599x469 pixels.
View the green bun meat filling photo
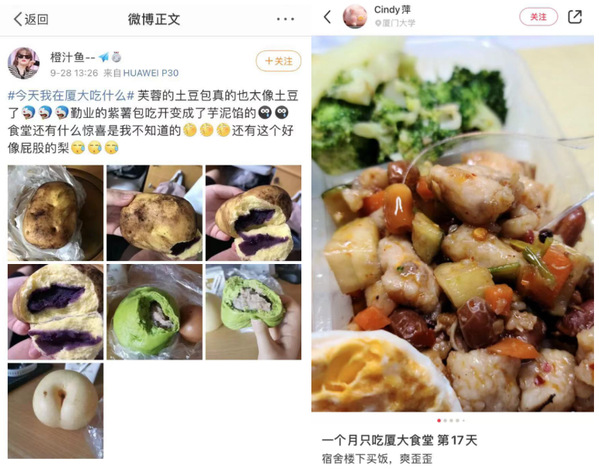coord(253,312)
